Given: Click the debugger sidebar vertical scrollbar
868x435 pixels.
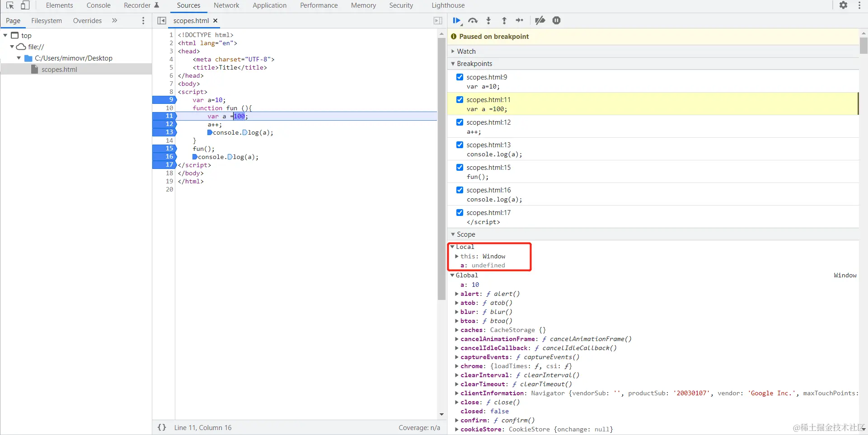Looking at the screenshot, I should [863, 46].
